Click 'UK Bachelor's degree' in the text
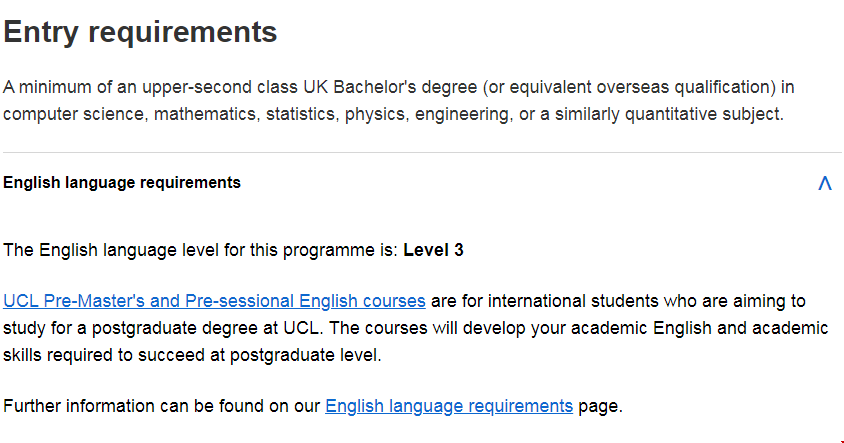The height and width of the screenshot is (443, 844). [354, 87]
